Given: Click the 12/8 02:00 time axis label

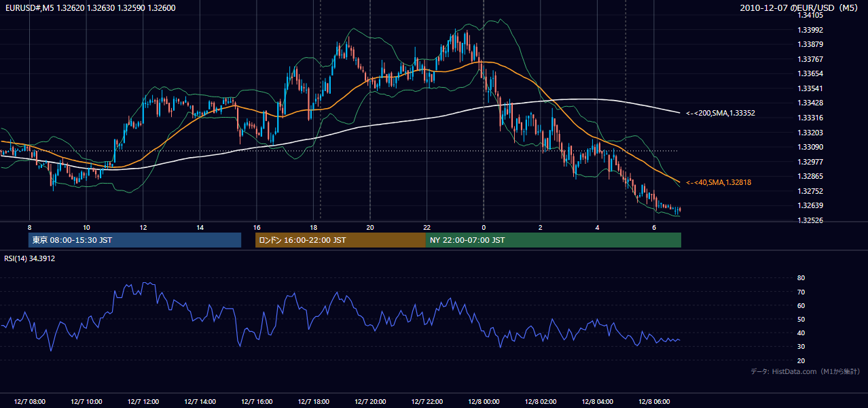Looking at the screenshot, I should 540,402.
